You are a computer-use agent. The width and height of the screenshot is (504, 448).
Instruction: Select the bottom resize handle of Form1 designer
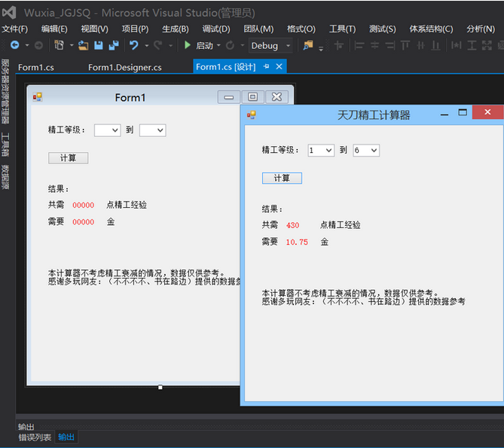[x=160, y=387]
